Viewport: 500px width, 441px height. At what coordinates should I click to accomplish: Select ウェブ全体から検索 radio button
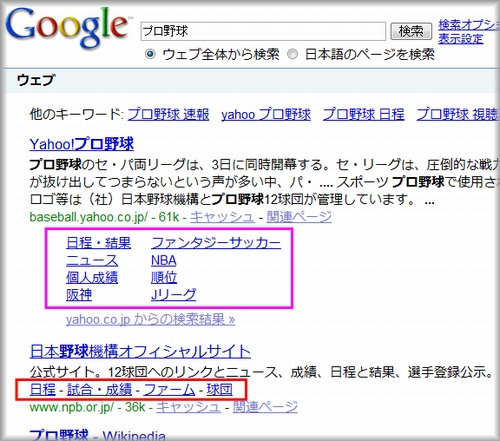(150, 54)
